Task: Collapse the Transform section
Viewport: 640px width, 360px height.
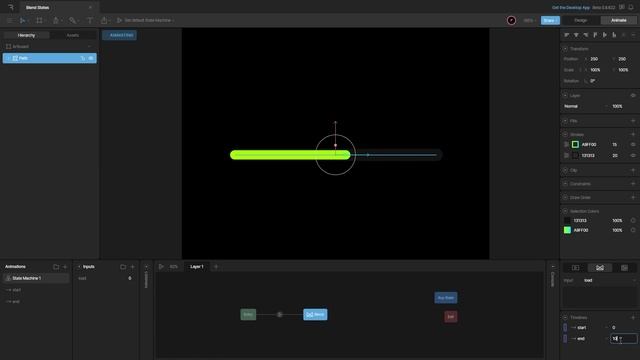Action: (565, 49)
